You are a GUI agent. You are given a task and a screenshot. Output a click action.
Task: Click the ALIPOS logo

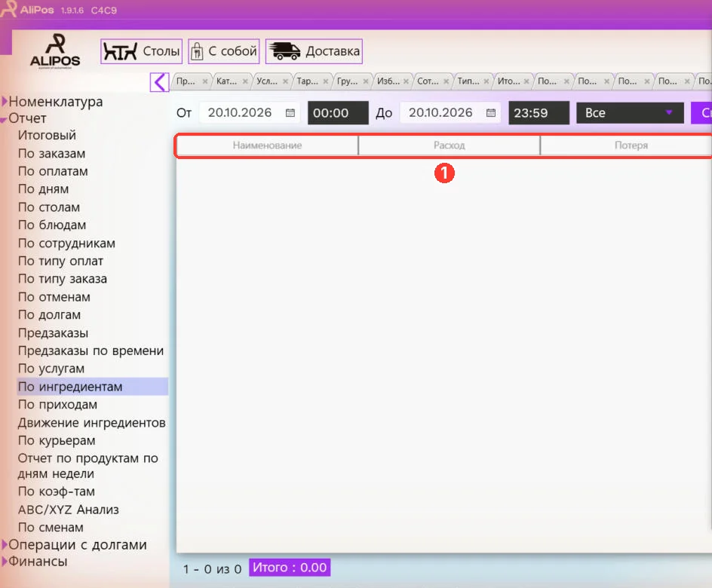pyautogui.click(x=55, y=51)
